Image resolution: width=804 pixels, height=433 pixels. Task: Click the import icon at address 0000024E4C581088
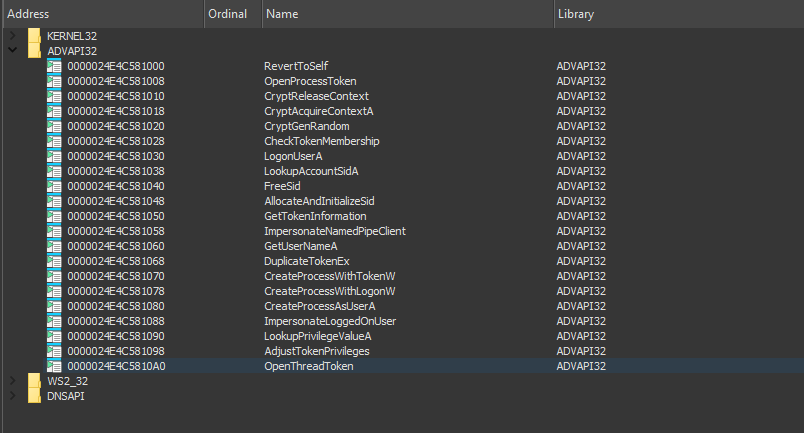pos(54,321)
